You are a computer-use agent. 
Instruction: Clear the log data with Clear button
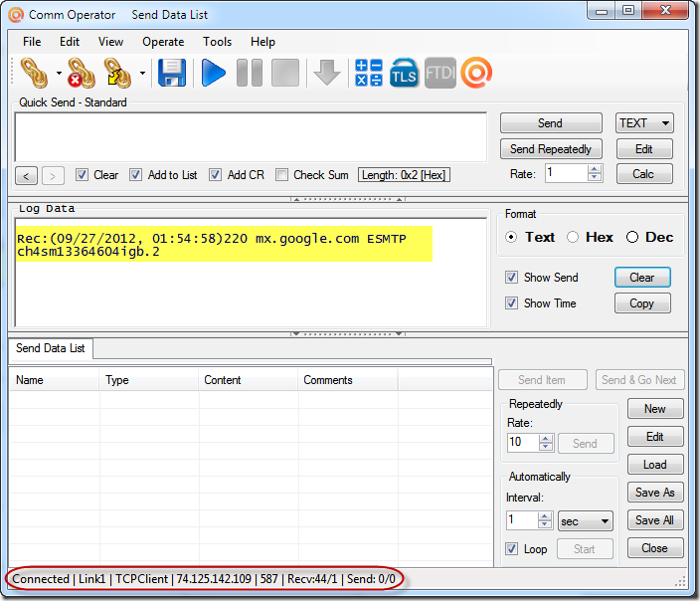pos(642,278)
